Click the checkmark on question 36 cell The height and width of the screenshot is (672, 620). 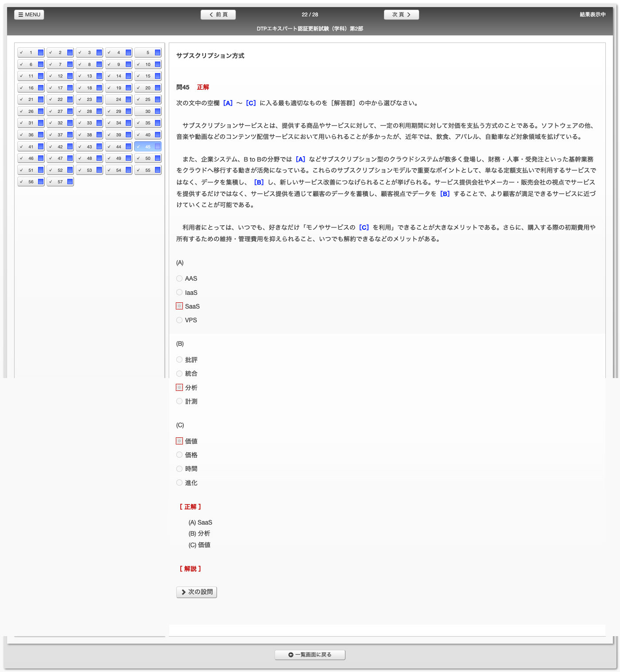pos(21,135)
